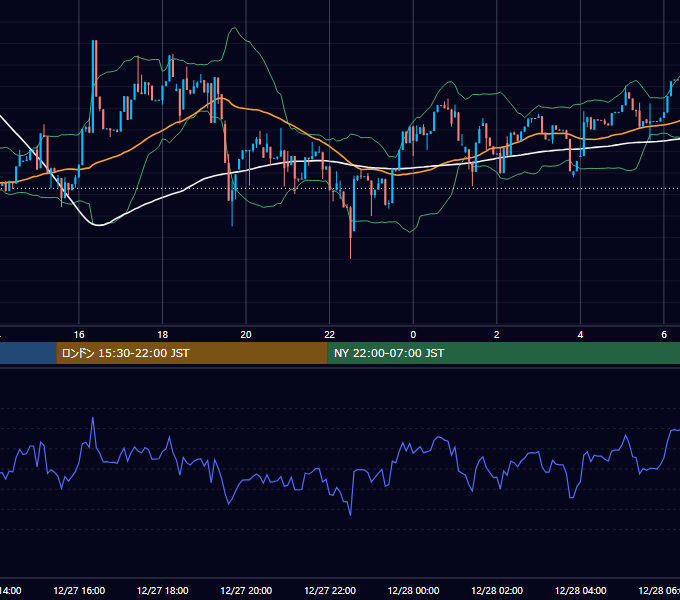Click the 12/27 22:00 time axis label
The width and height of the screenshot is (680, 600).
330,590
